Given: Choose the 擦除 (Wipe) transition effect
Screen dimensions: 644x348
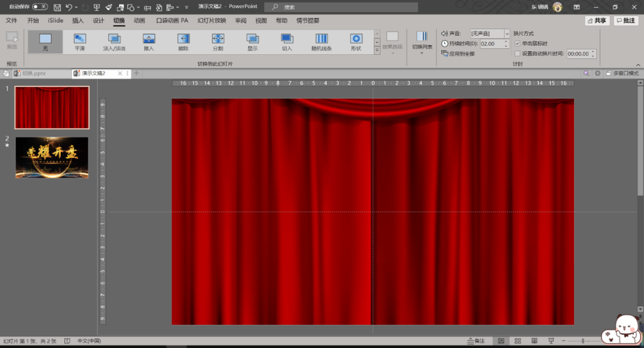Looking at the screenshot, I should pyautogui.click(x=183, y=42).
